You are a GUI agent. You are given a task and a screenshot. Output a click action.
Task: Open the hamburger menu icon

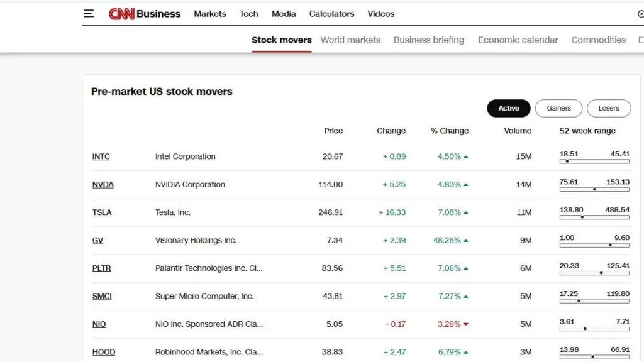[x=89, y=14]
